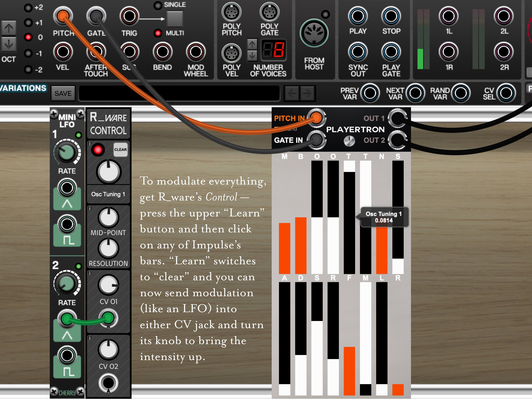Click the PITCH output jack on the MIDI module
This screenshot has height=399, width=532.
63,15
